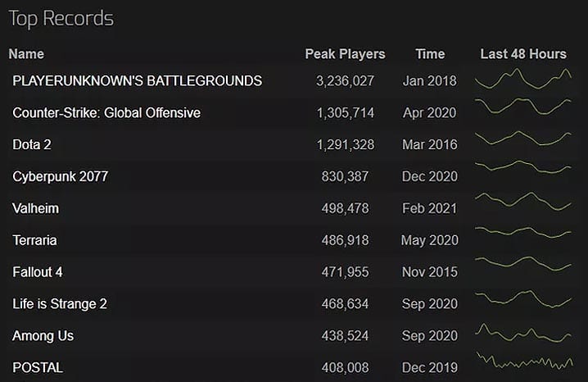Image resolution: width=588 pixels, height=382 pixels.
Task: Open the POSTAL game link
Action: click(38, 367)
